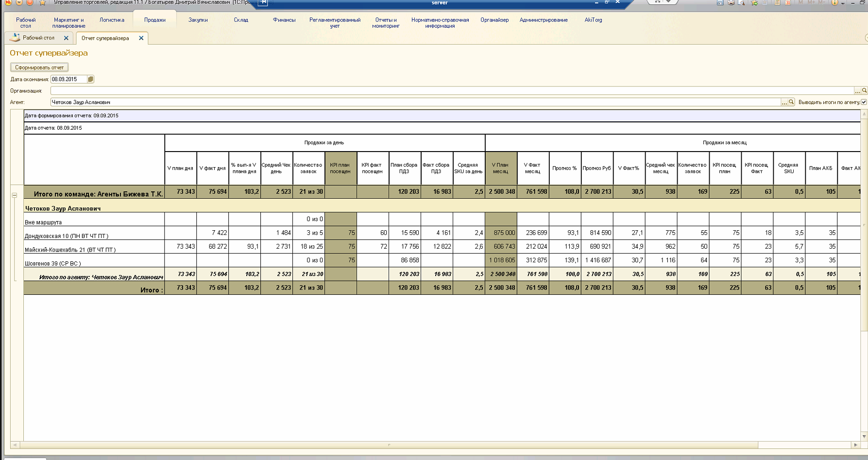
Task: Open Отчеты и мониторинг section
Action: pos(386,23)
